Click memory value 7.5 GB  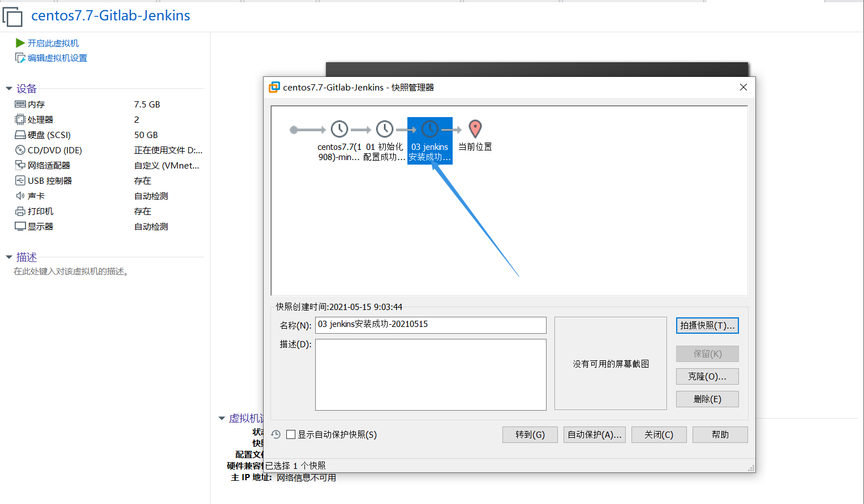[x=147, y=104]
